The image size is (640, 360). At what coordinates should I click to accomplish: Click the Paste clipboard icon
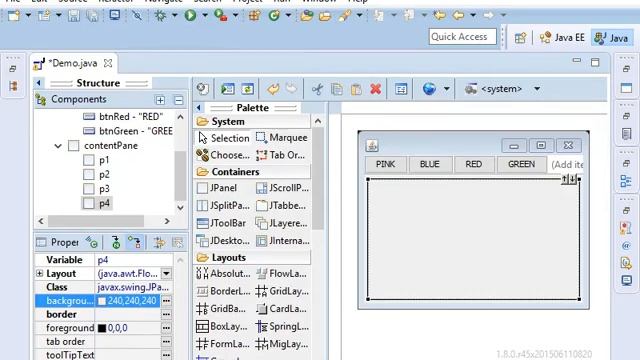pyautogui.click(x=356, y=89)
